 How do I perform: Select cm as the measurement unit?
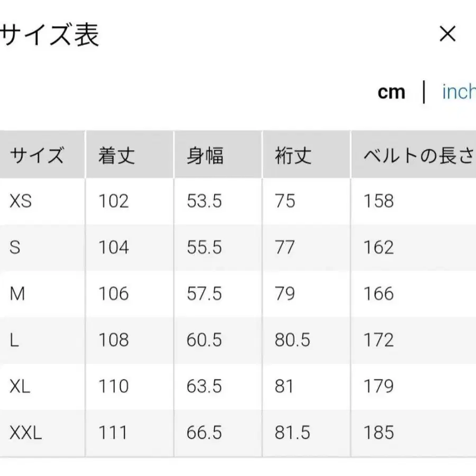click(x=391, y=91)
